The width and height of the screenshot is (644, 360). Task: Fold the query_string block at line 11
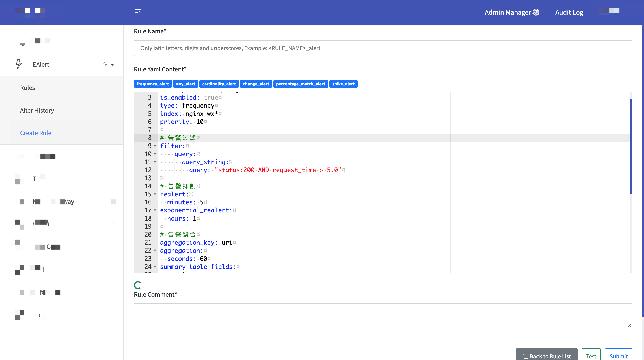click(x=155, y=162)
